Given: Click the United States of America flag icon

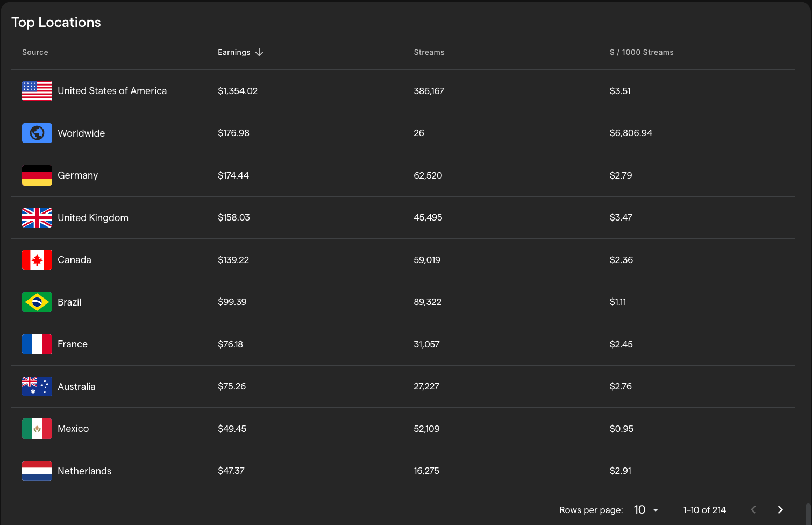Looking at the screenshot, I should point(37,91).
